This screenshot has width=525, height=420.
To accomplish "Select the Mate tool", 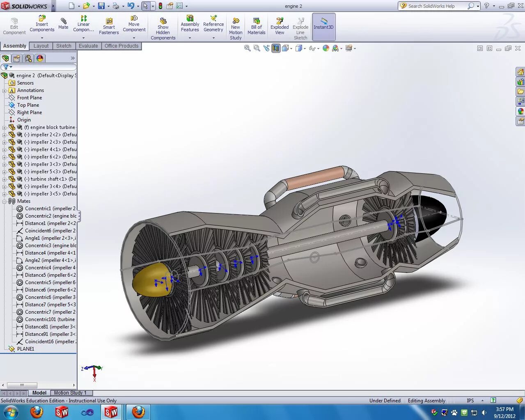I will [63, 25].
